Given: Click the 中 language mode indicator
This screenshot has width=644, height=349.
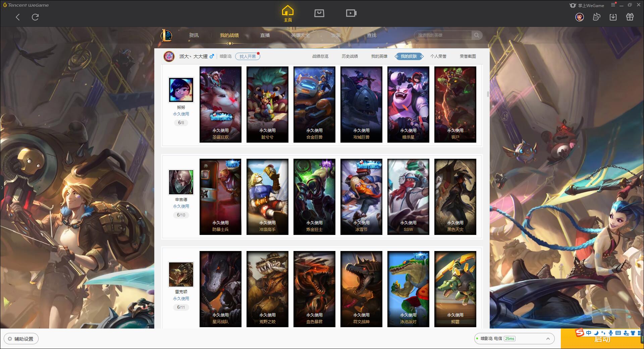Looking at the screenshot, I should (589, 333).
